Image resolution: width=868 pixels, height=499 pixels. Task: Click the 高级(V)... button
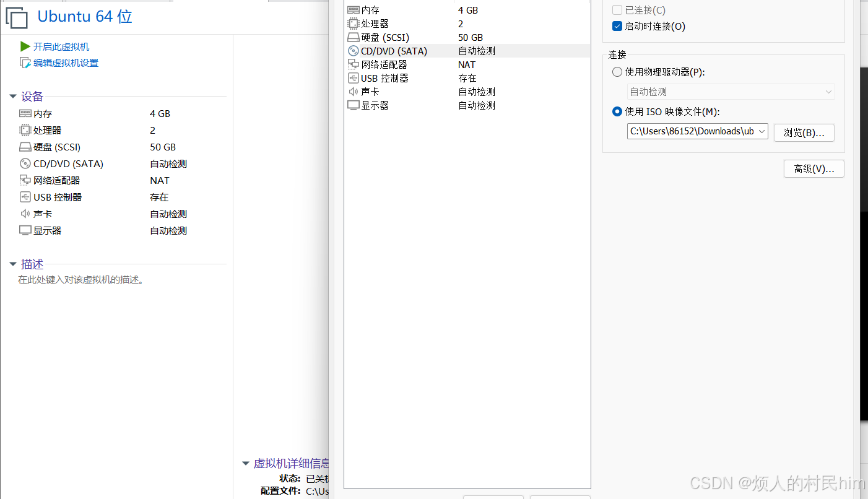pyautogui.click(x=814, y=168)
